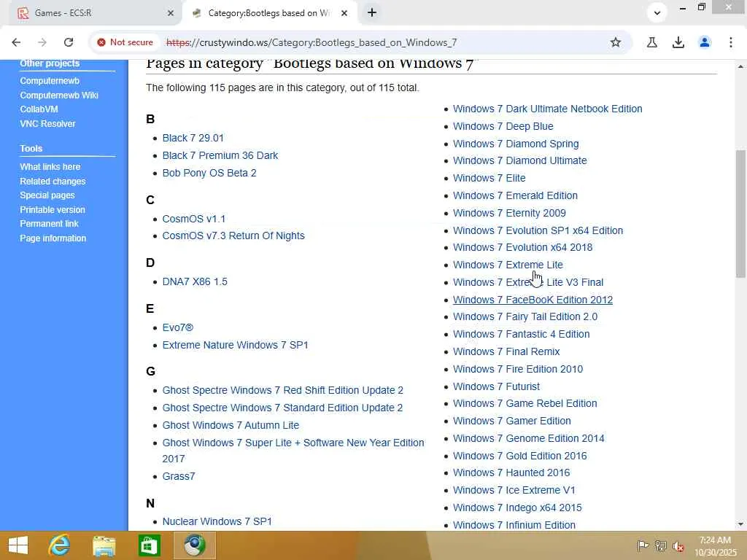Open the CosmOS v1.1 page
Image resolution: width=747 pixels, height=560 pixels.
pyautogui.click(x=194, y=219)
